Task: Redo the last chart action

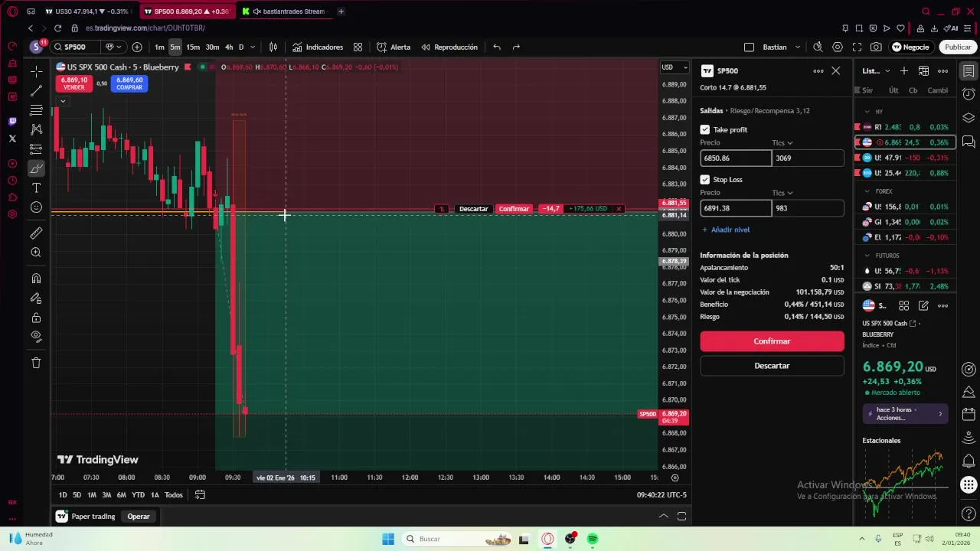Action: 516,47
